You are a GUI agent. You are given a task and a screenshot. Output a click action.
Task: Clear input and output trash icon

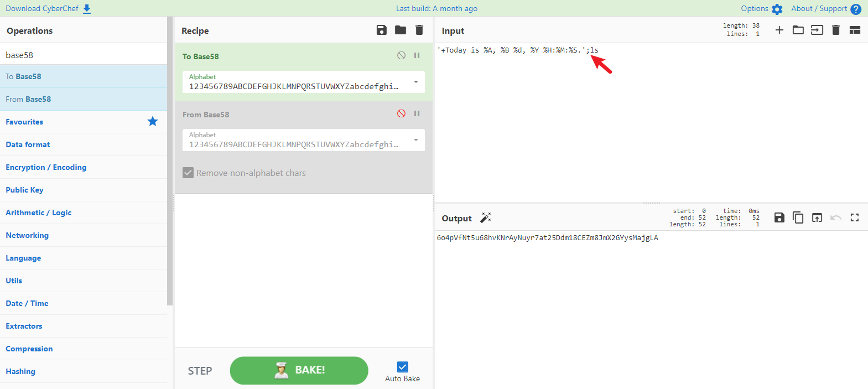(x=836, y=30)
